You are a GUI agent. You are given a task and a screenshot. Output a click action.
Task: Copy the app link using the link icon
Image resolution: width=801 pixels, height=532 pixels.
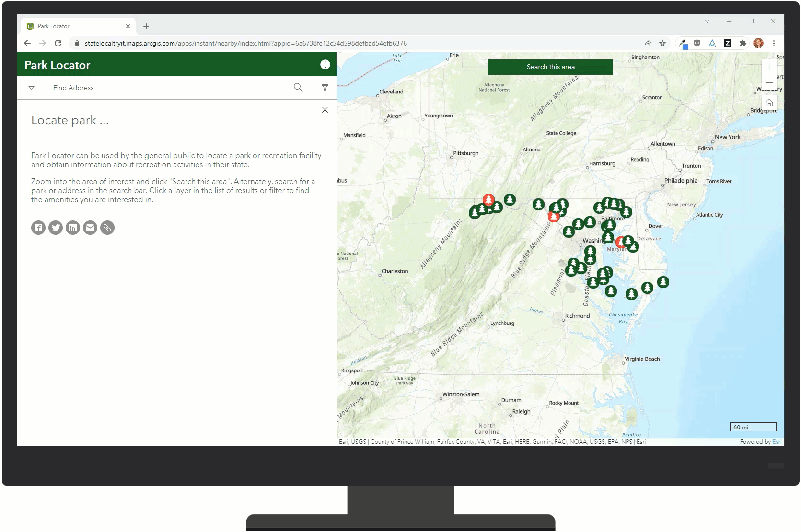pos(107,228)
